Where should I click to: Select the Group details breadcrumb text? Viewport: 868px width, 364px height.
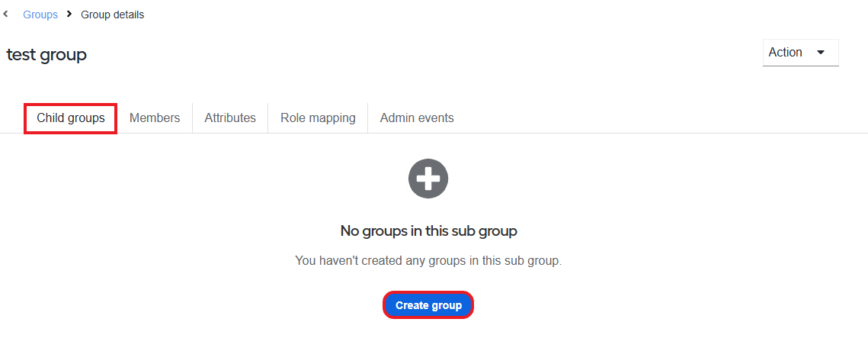click(x=112, y=15)
